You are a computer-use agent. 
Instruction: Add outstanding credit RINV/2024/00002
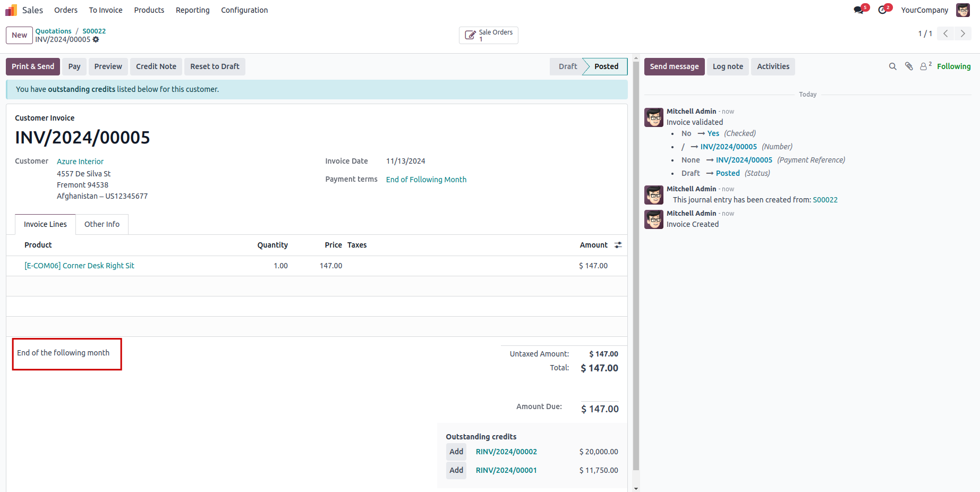point(456,452)
